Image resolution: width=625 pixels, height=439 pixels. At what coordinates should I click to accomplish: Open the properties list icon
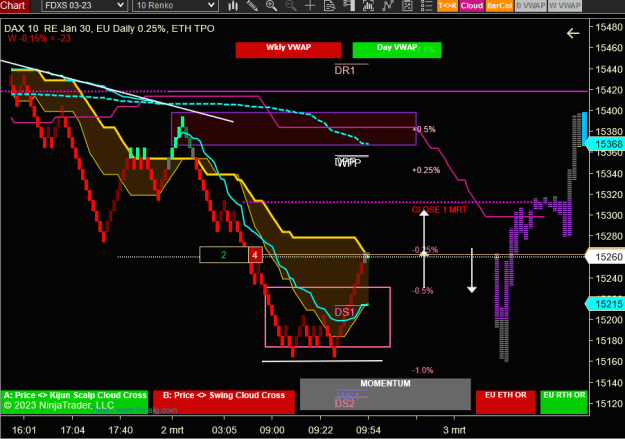426,6
